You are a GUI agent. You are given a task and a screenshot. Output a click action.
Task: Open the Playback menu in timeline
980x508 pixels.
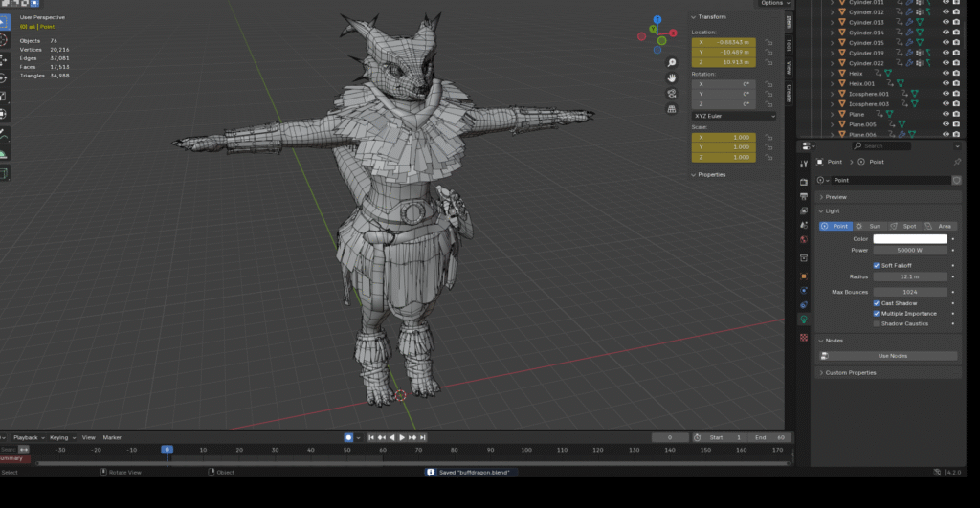point(26,437)
